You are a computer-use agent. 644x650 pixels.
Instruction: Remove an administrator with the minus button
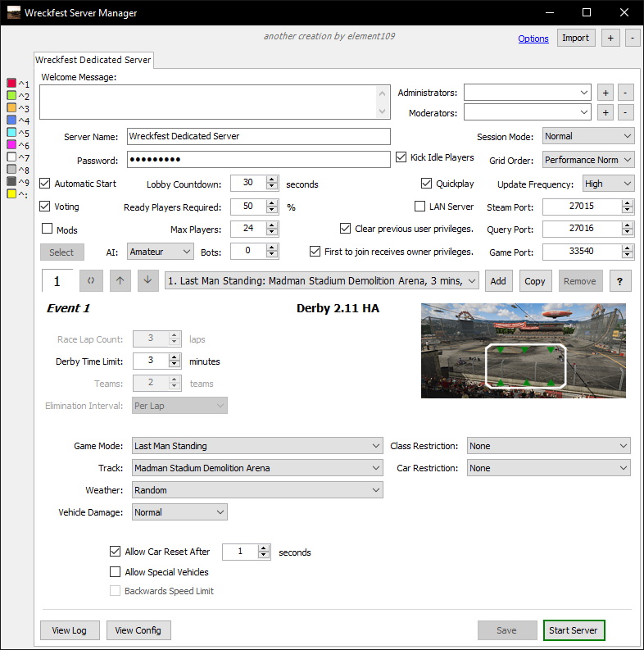pyautogui.click(x=626, y=93)
